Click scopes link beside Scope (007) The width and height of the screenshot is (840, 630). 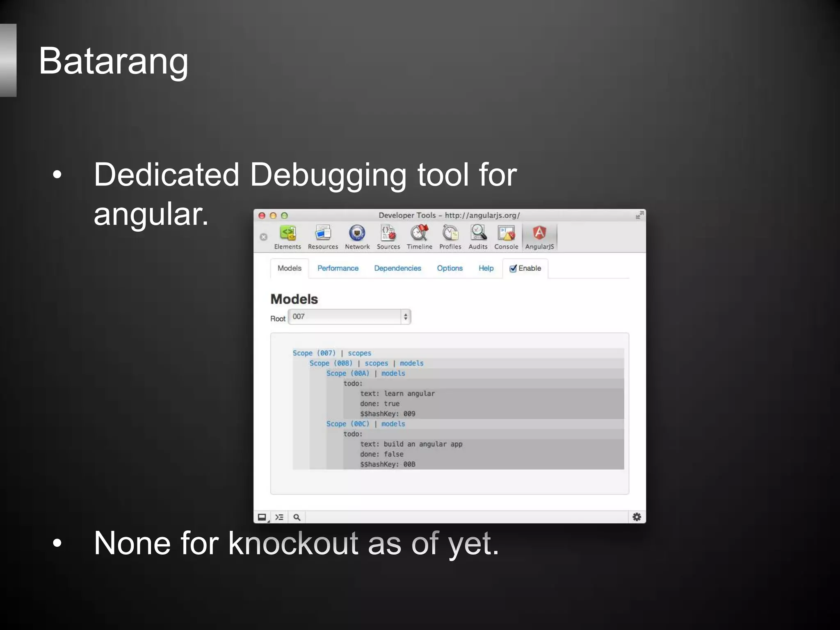click(360, 353)
